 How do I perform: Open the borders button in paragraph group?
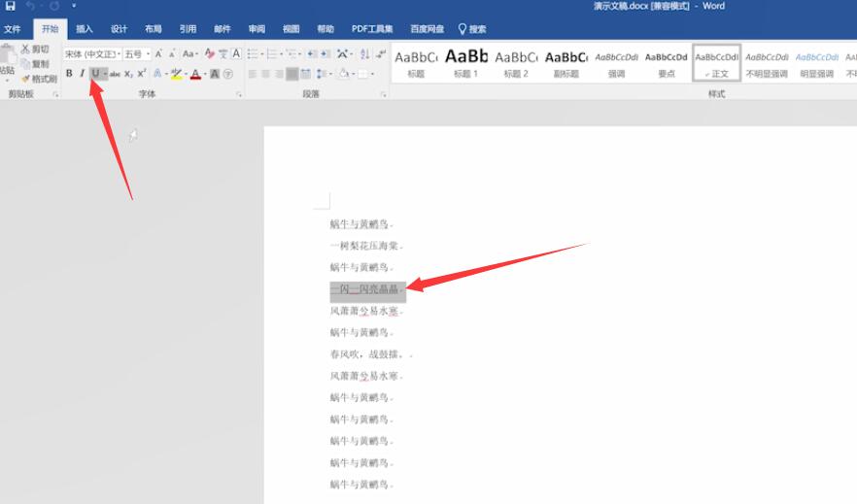[x=363, y=74]
